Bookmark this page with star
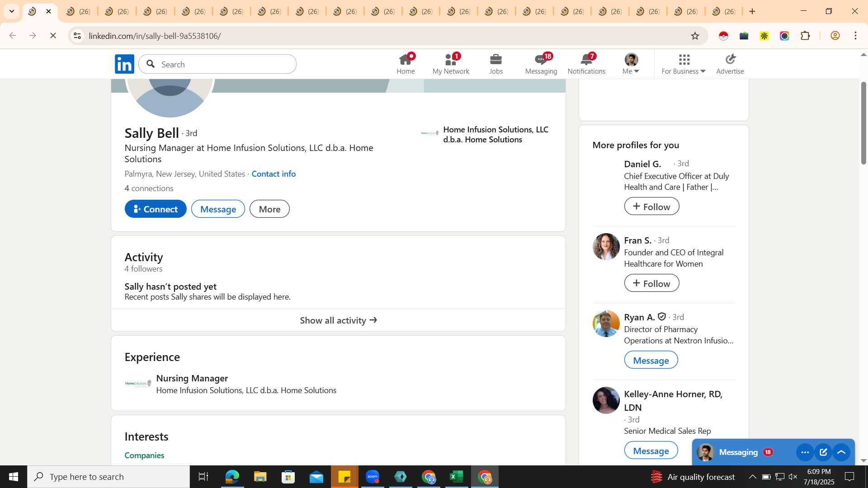This screenshot has width=868, height=488. [x=695, y=36]
